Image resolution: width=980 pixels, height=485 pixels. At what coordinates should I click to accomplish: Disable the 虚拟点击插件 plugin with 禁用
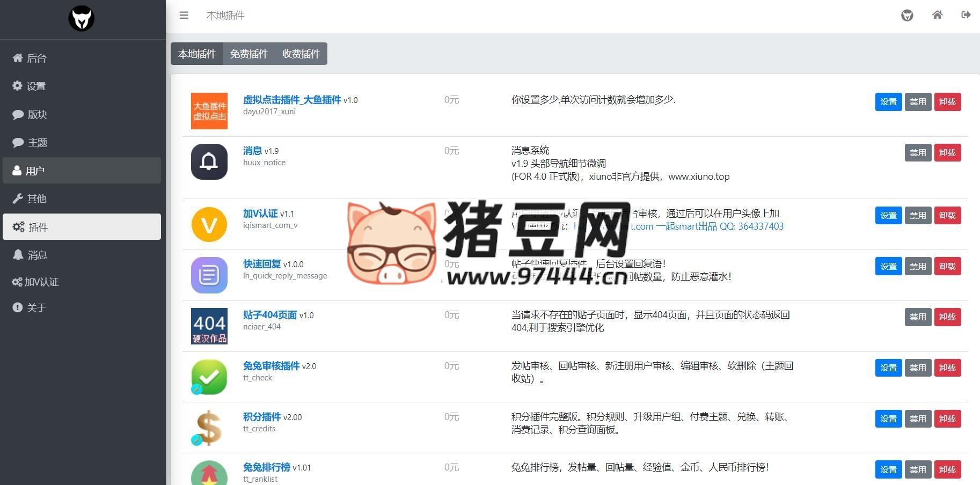918,102
